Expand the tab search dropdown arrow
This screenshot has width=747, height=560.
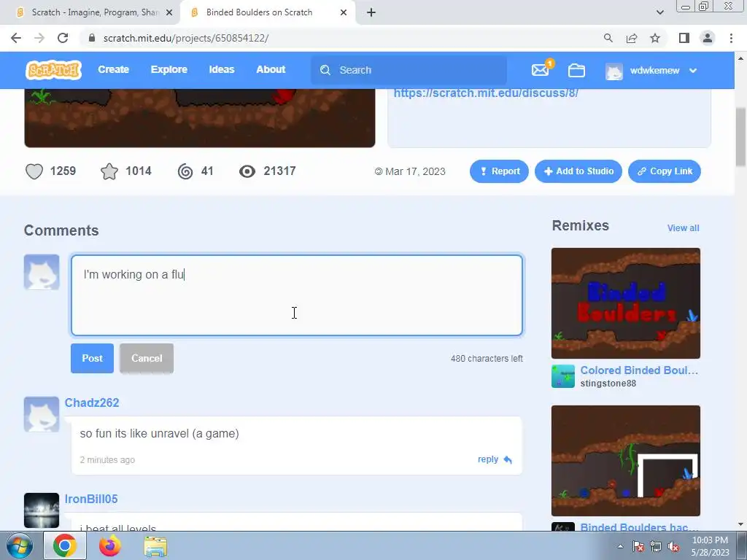659,13
